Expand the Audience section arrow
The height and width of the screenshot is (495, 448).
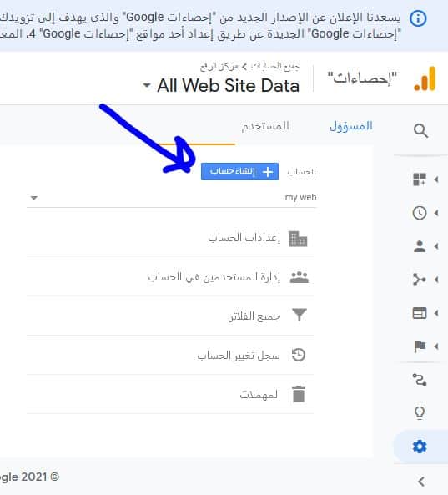point(436,246)
